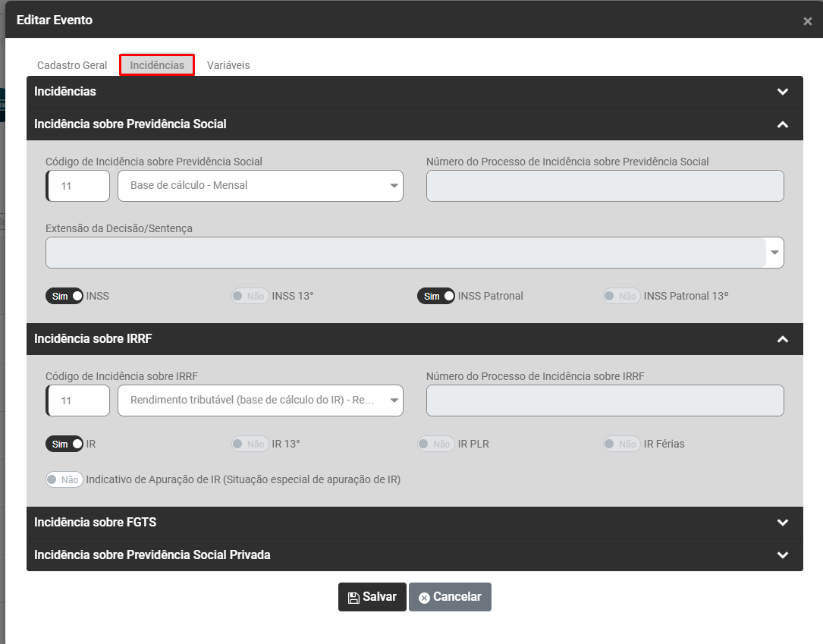Expand Incidência sobre Previdência Social Privada chevron
823x644 pixels.
783,554
